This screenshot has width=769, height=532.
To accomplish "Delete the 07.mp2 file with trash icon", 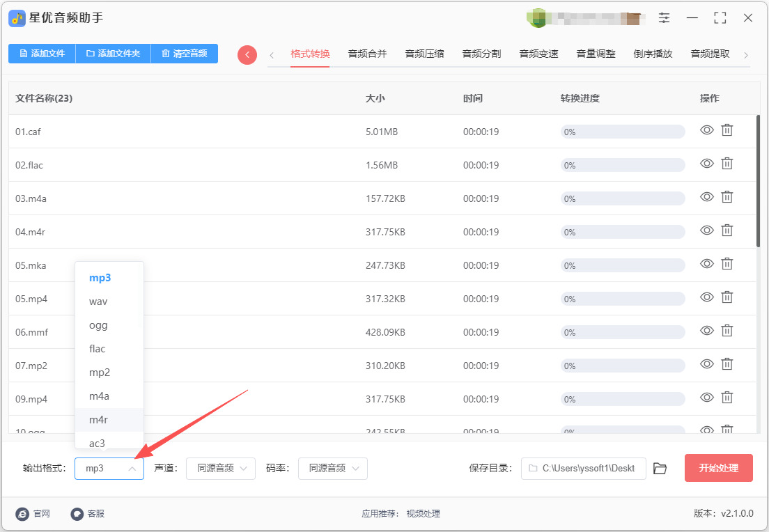I will click(727, 363).
